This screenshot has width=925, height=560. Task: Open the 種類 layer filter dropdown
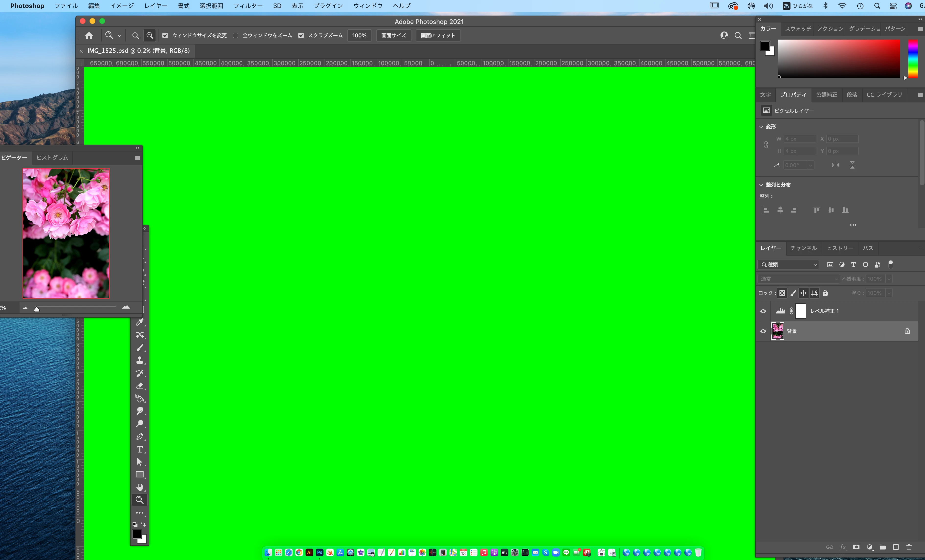[788, 265]
